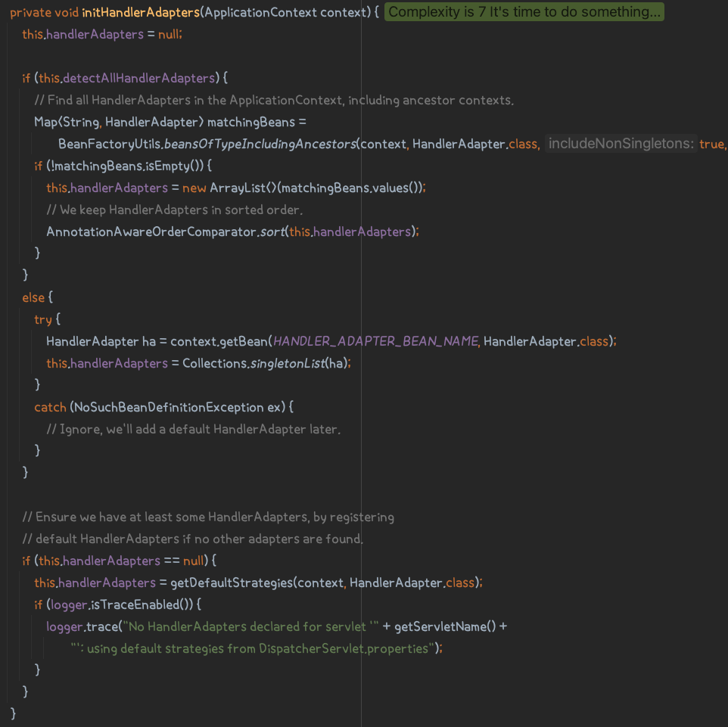This screenshot has height=727, width=728.
Task: Click the string "No HandlerAdapters declared for servlet"
Action: (250, 626)
